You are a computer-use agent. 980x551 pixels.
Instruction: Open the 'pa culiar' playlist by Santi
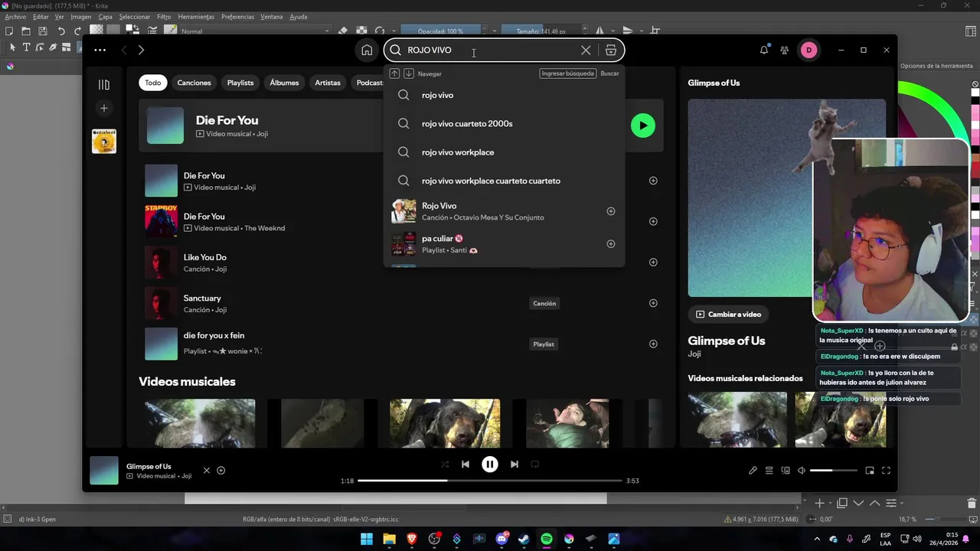(x=504, y=244)
